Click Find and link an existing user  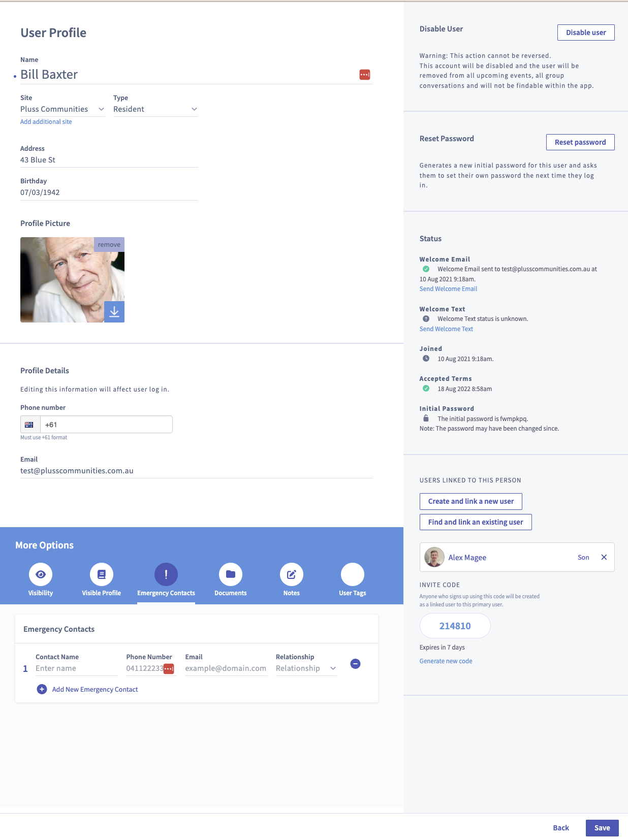point(476,522)
